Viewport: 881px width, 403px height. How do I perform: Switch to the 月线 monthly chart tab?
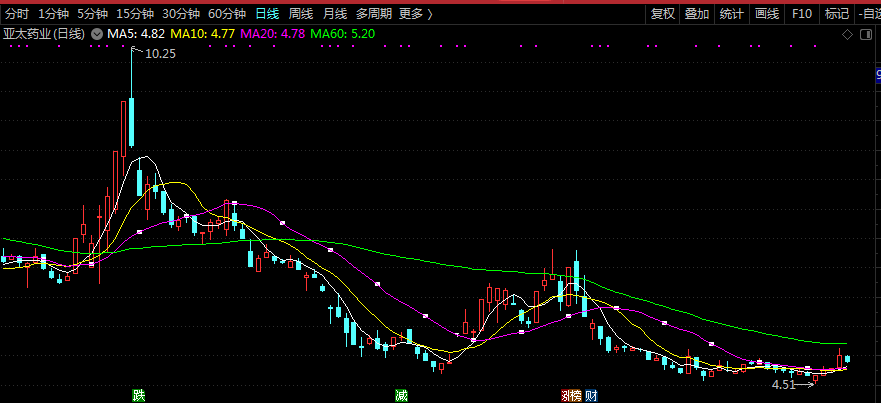point(335,14)
